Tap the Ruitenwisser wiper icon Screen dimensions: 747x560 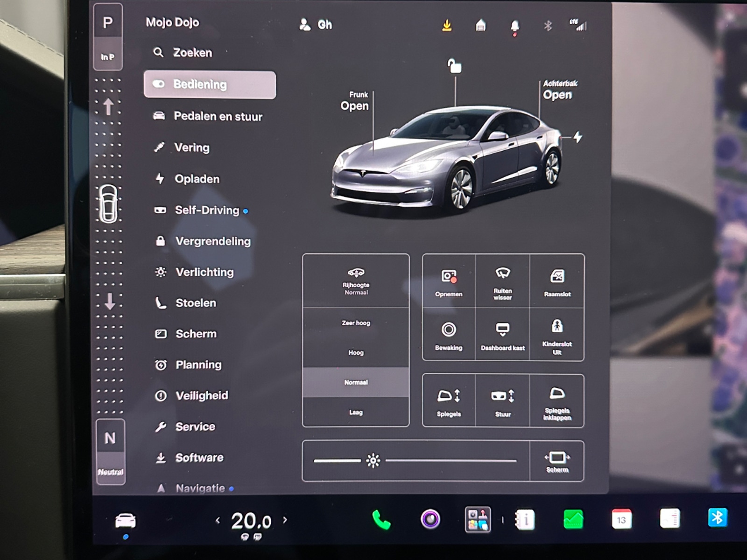tap(502, 281)
